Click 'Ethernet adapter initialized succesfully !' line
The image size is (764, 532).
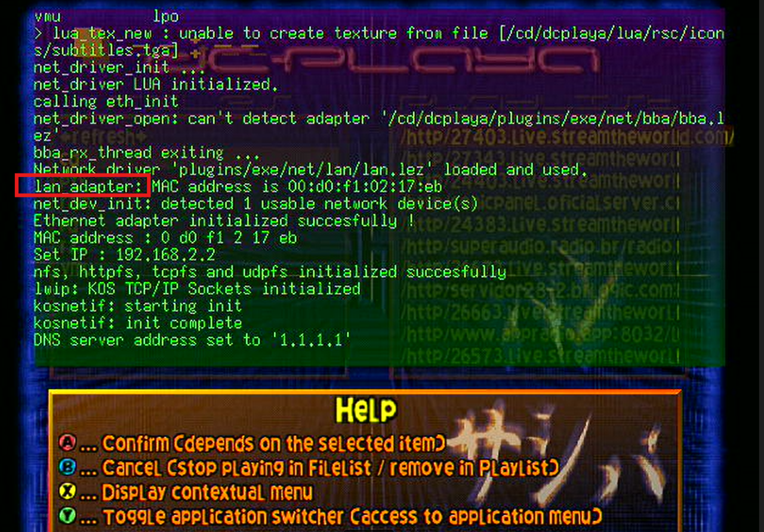224,221
